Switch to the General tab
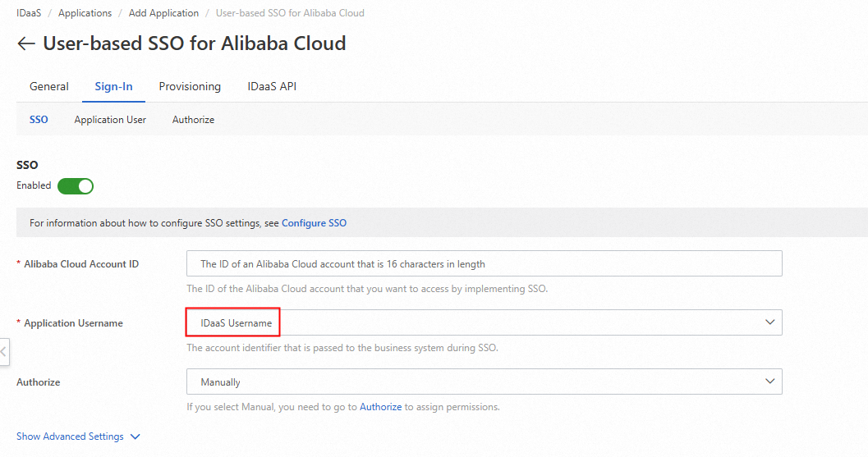The width and height of the screenshot is (868, 457). click(49, 86)
